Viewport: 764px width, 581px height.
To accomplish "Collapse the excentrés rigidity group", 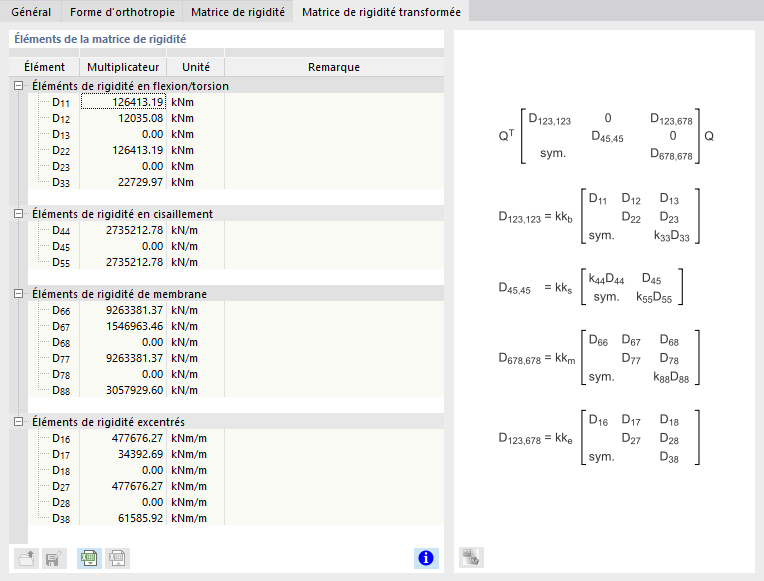I will (x=18, y=422).
